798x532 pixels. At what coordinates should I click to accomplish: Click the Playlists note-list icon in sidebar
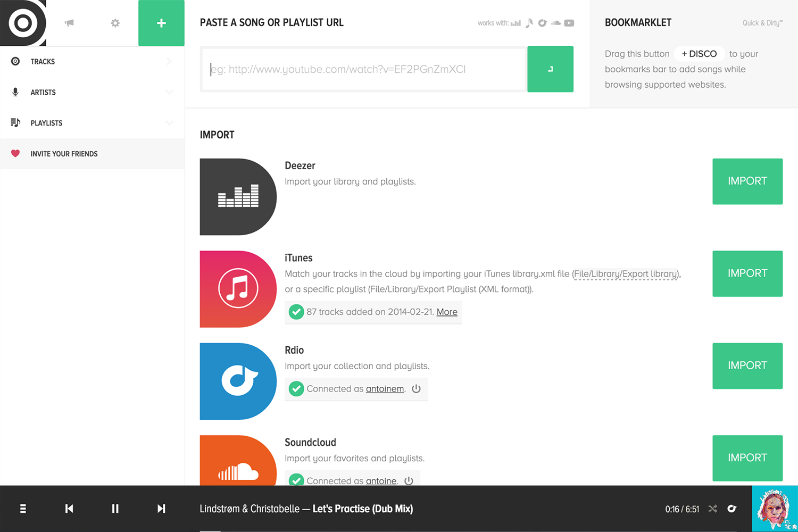(15, 123)
